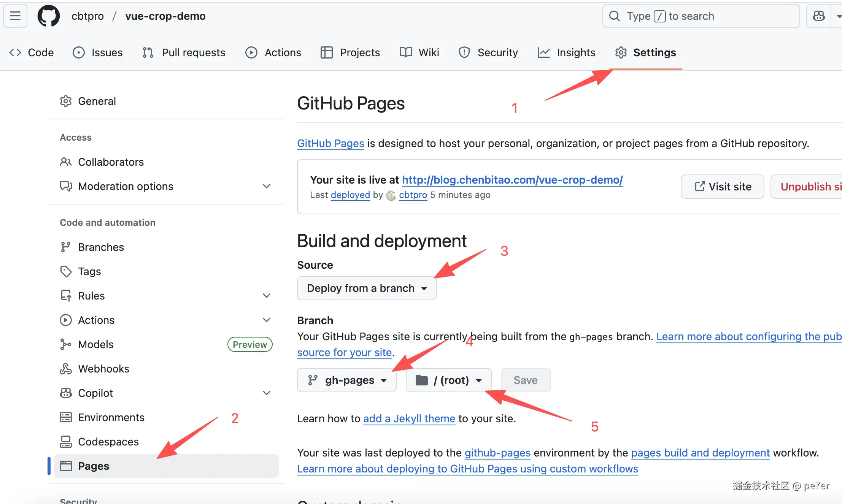The height and width of the screenshot is (504, 842).
Task: Open the gh-pages branch selector
Action: coord(347,380)
